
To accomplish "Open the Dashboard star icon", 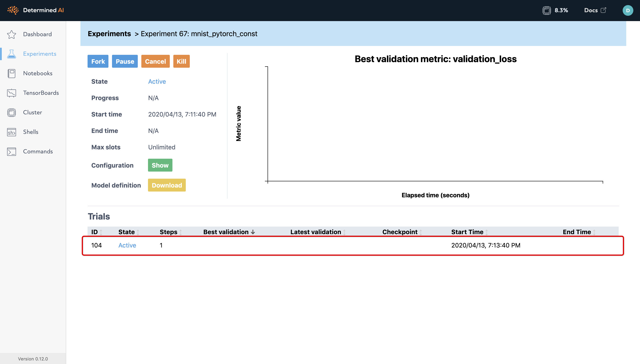I will point(12,34).
